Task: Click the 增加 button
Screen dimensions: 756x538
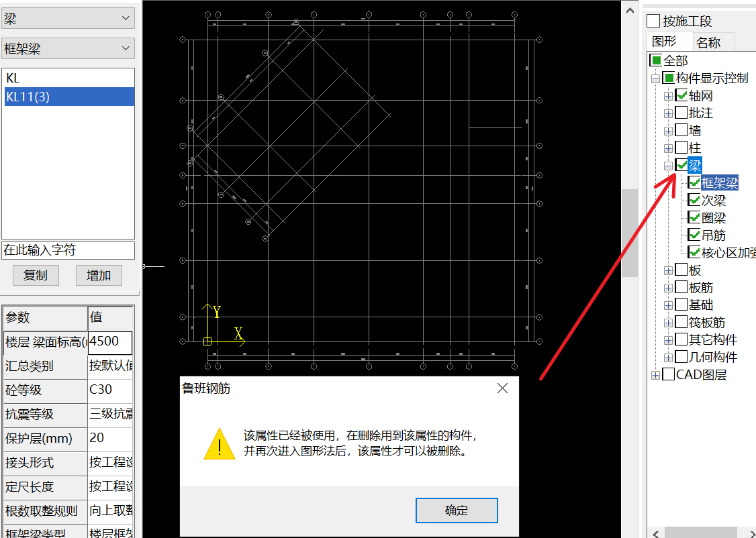Action: click(x=99, y=276)
